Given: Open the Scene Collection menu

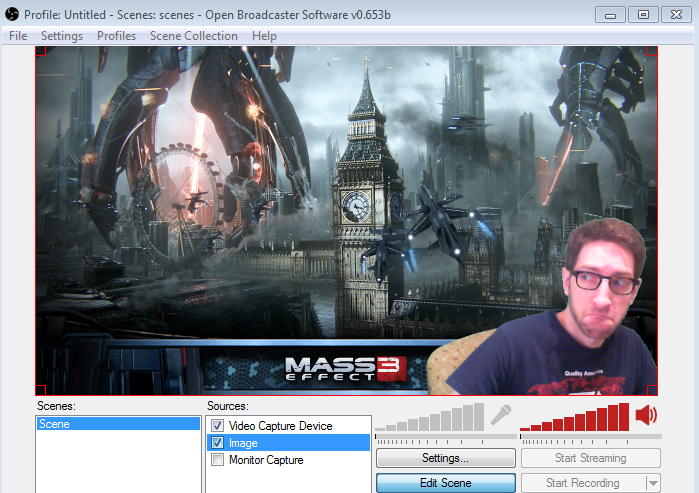Looking at the screenshot, I should point(193,36).
